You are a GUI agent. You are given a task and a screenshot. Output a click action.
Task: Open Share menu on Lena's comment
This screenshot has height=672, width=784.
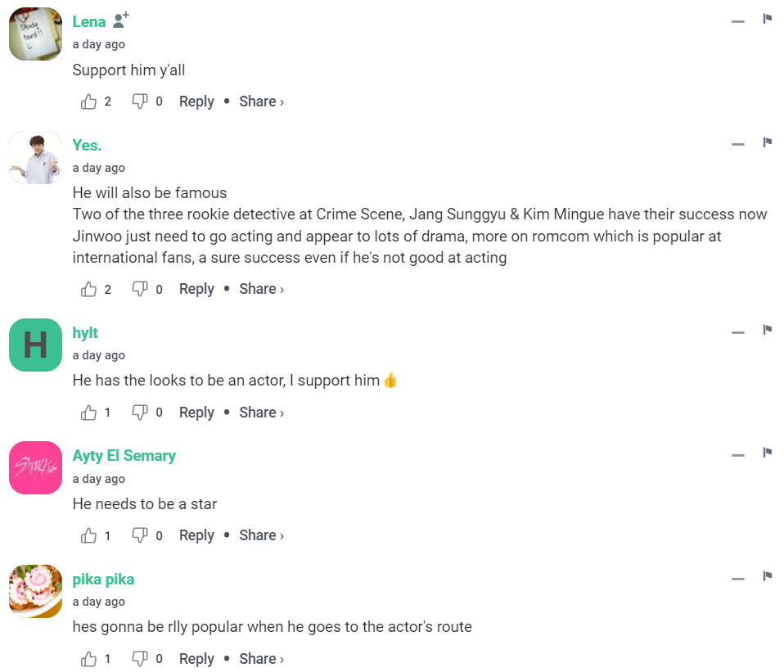261,101
